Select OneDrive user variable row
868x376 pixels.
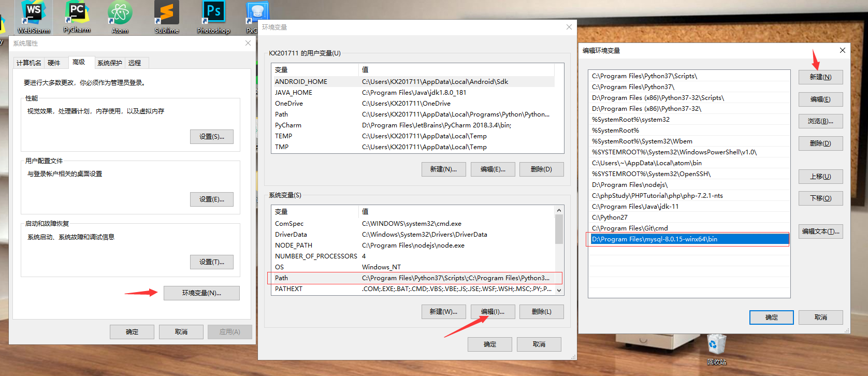coord(413,104)
